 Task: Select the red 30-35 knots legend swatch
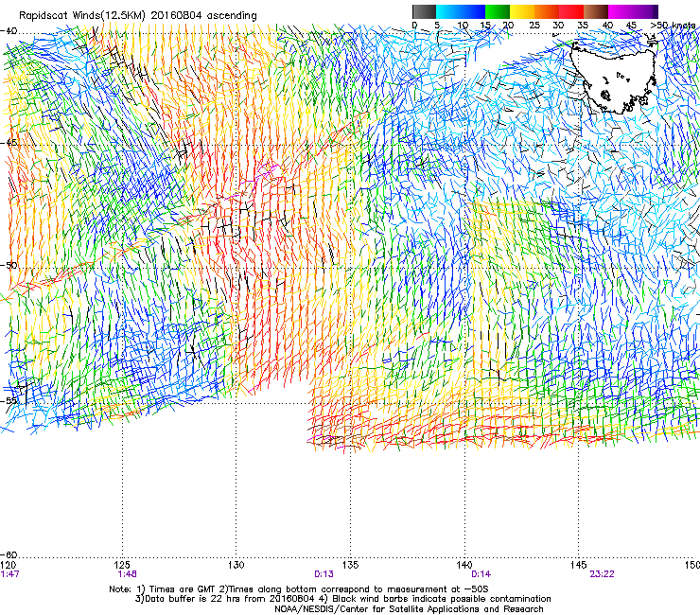[571, 11]
